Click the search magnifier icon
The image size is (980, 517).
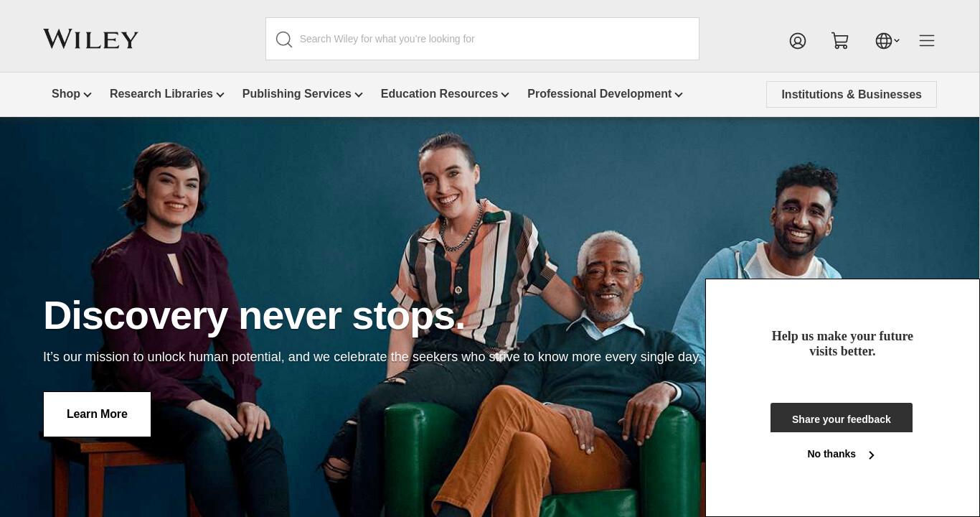(284, 39)
